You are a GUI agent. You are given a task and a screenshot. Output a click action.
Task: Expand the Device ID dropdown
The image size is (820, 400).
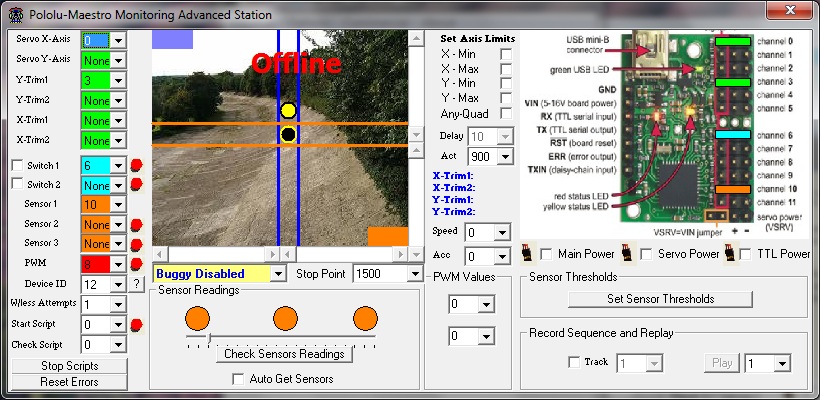(x=119, y=284)
